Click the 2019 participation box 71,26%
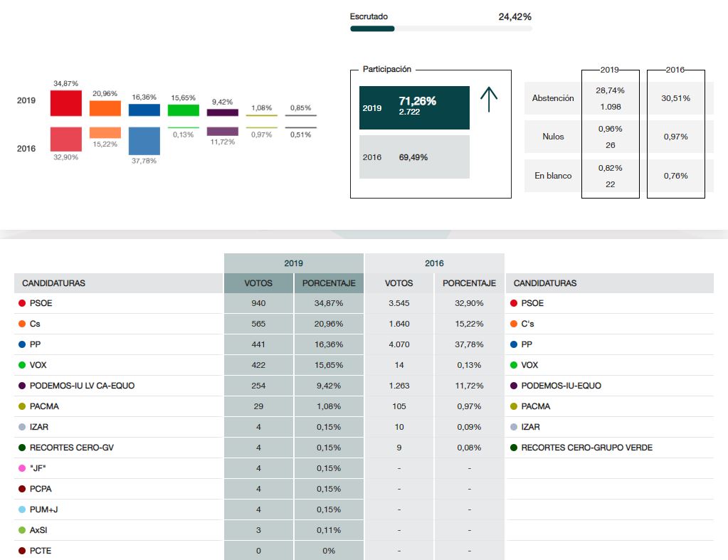The image size is (728, 560). click(414, 107)
